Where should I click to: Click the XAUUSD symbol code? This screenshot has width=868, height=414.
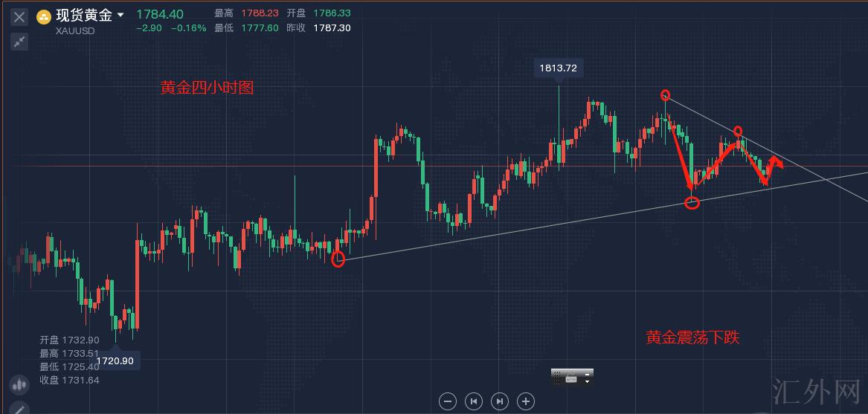tap(75, 31)
